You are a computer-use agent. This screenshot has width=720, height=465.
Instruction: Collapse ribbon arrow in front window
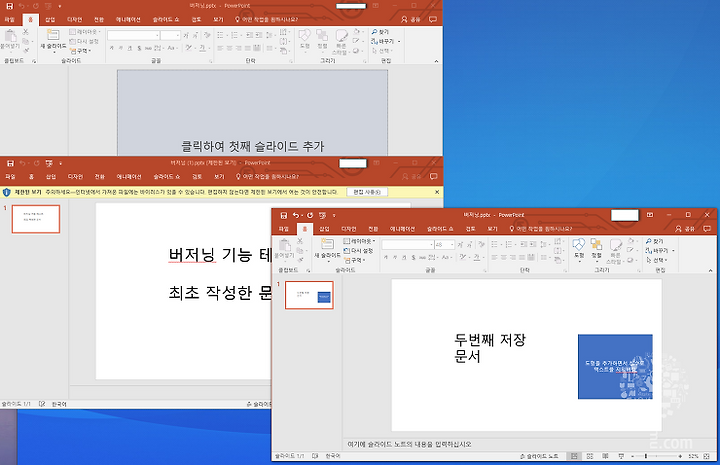pos(710,270)
